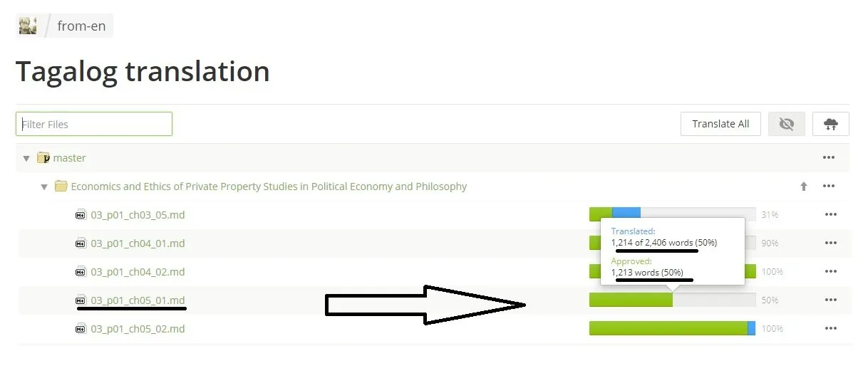Screen dimensions: 868x383
Task: Open file 03_p01_ch03_05.md
Action: [138, 215]
